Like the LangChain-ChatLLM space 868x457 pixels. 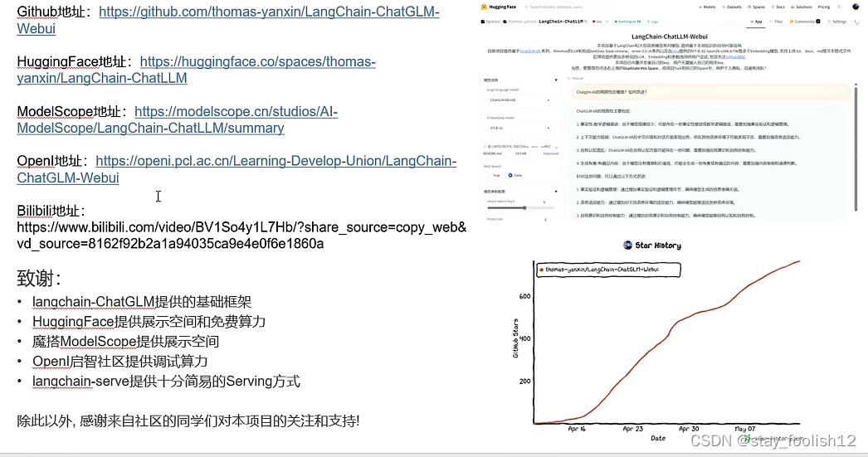click(597, 22)
